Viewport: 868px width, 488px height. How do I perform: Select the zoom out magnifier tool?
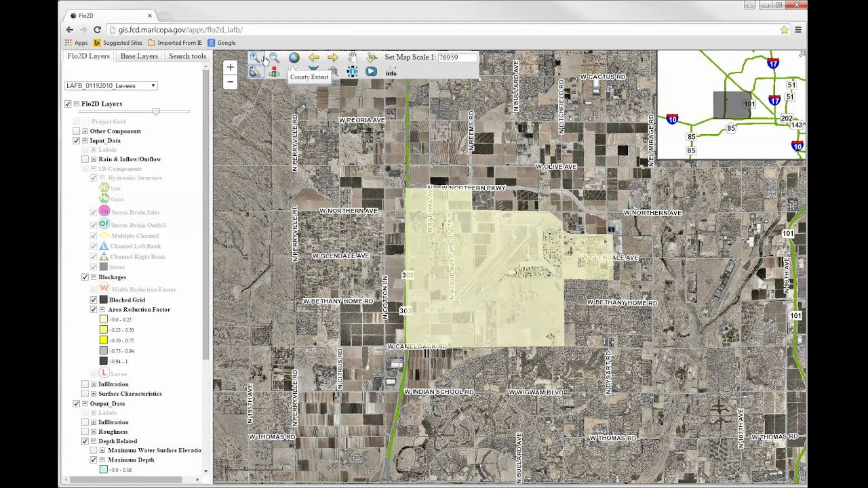pos(274,58)
